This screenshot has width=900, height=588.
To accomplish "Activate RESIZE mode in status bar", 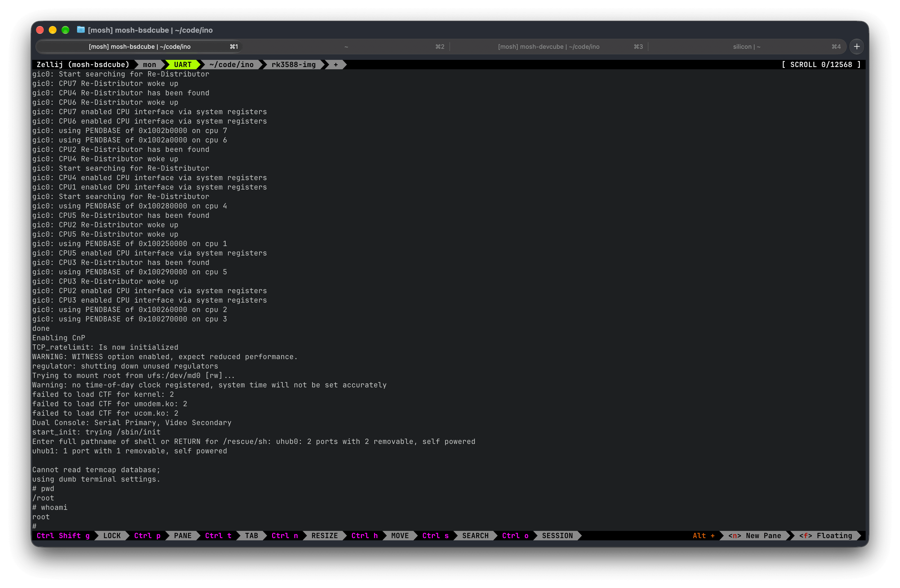I will (x=324, y=536).
